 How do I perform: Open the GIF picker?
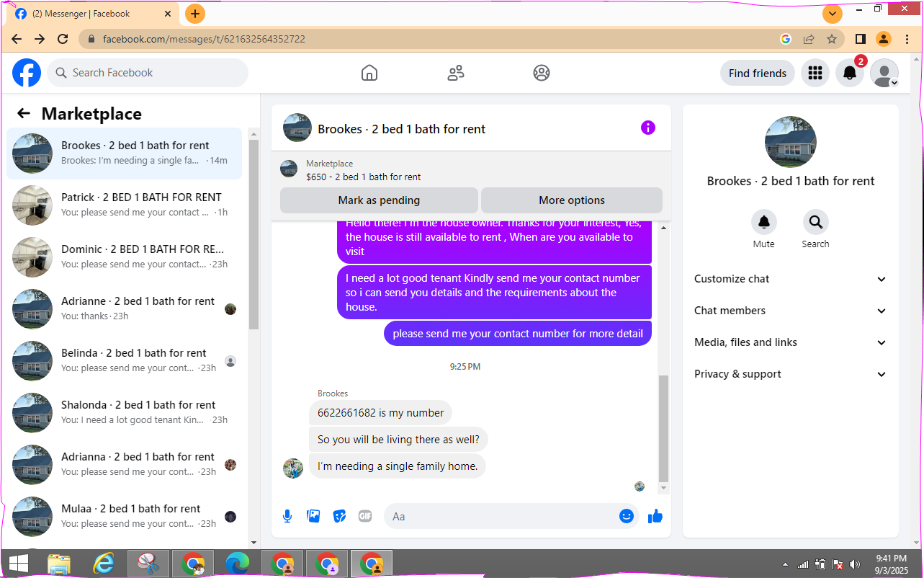(365, 516)
